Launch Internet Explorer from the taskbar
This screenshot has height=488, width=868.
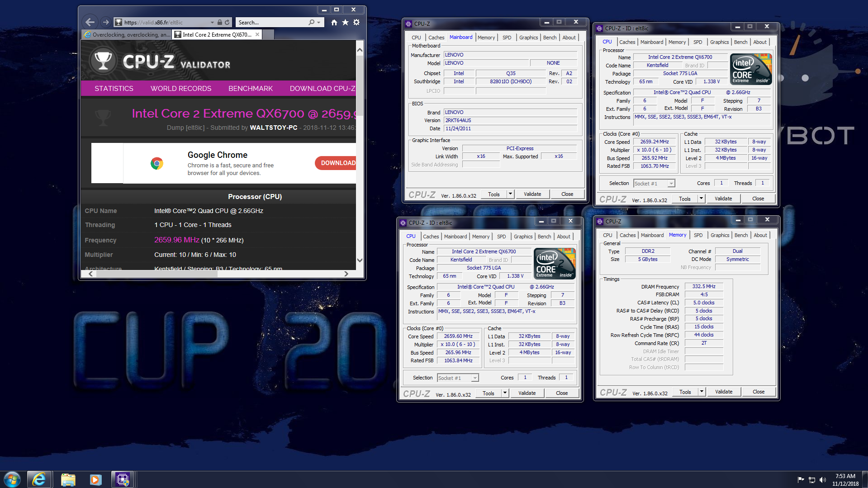click(x=39, y=479)
